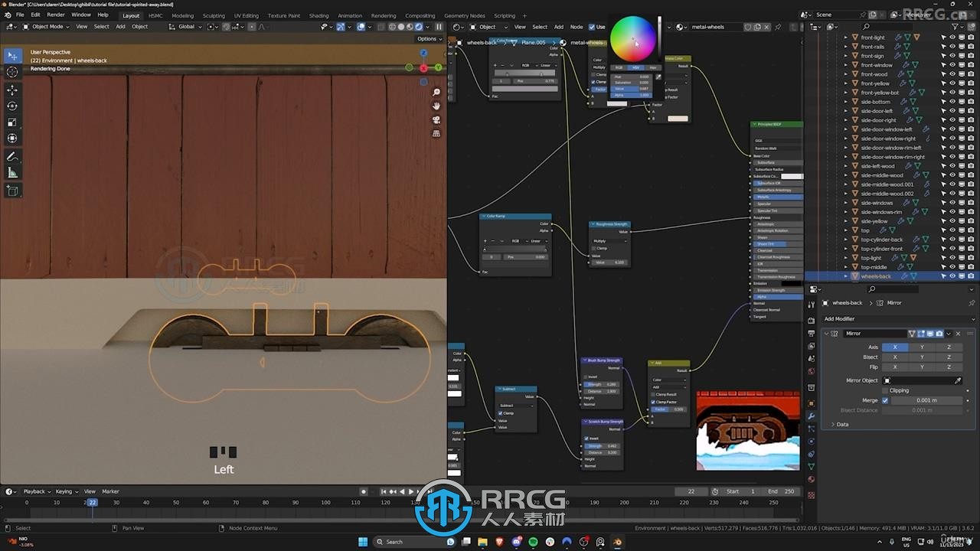Toggle Invert checkbox in Scratch Bump Strength node

coord(586,439)
